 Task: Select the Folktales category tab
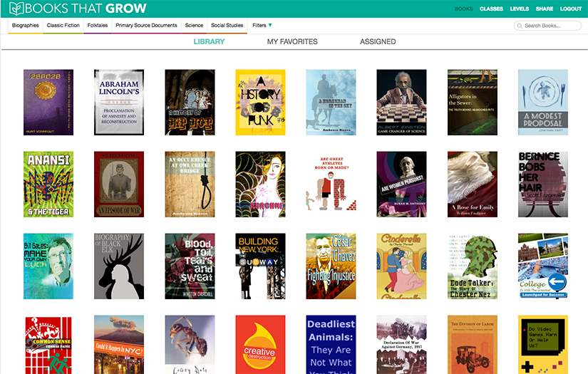click(98, 26)
